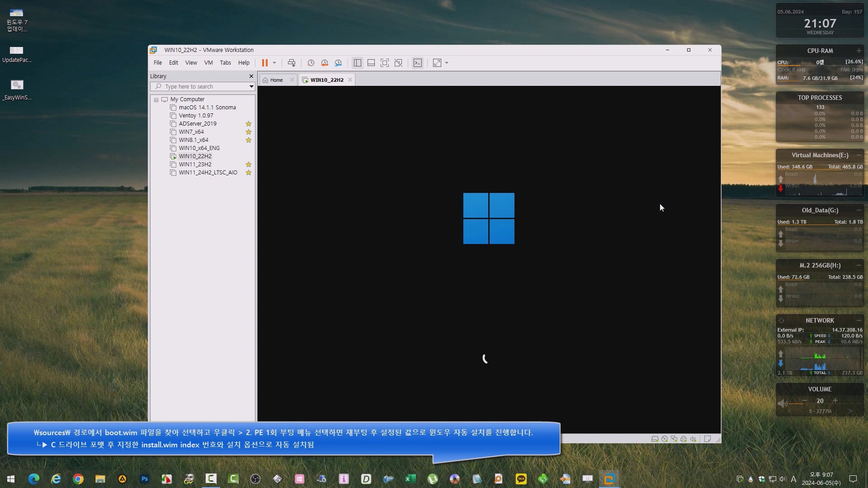Increase volume with the plus button
The image size is (868, 488).
pyautogui.click(x=835, y=401)
